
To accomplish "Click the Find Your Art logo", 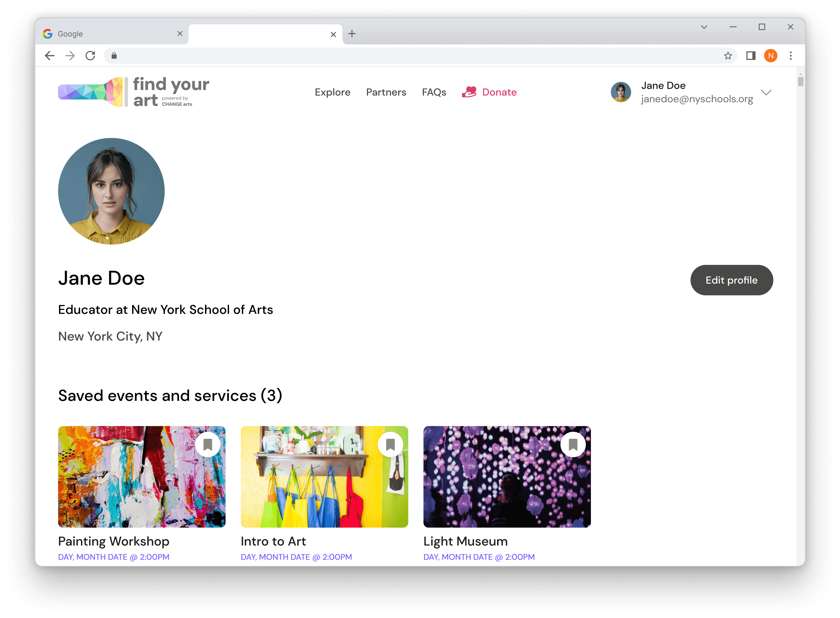I will (133, 92).
